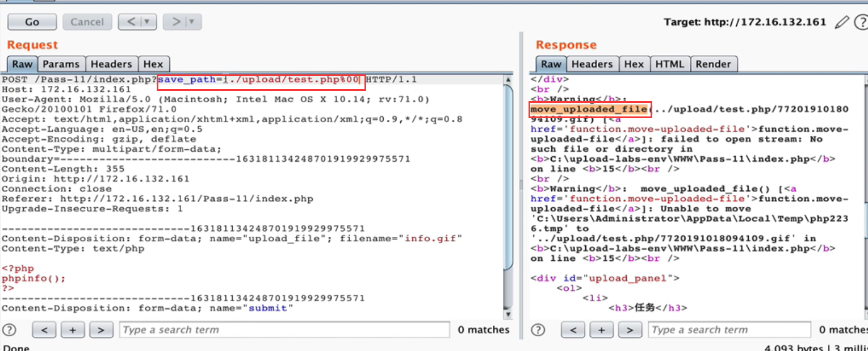Viewport: 868px width, 351px height.
Task: Click the <h3>任务</h3> line in response
Action: (x=648, y=308)
